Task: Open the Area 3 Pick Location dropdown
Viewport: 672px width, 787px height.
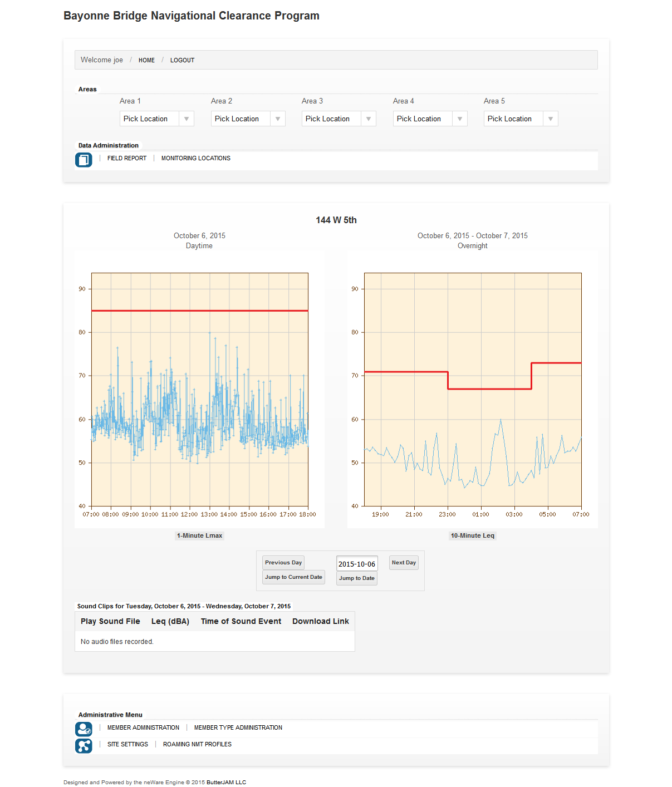Action: pyautogui.click(x=339, y=119)
